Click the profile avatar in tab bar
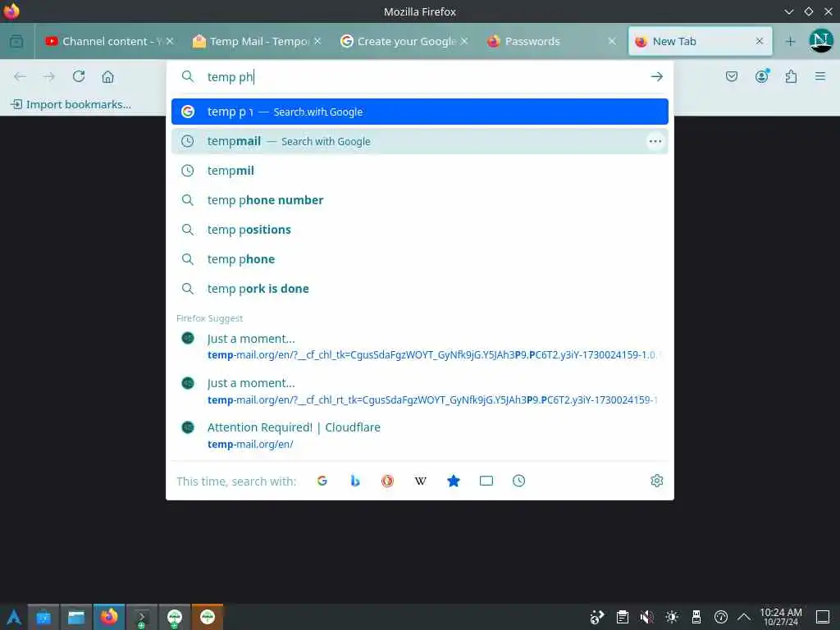 [x=820, y=41]
